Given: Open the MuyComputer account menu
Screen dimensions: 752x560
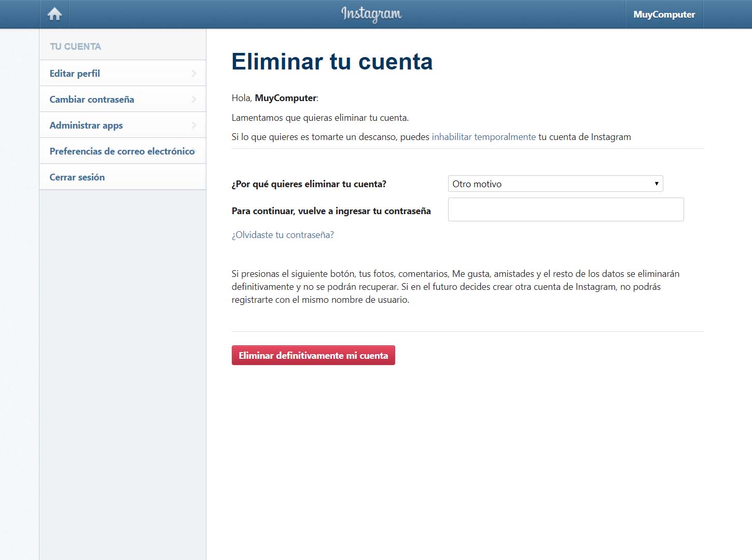Looking at the screenshot, I should [664, 15].
